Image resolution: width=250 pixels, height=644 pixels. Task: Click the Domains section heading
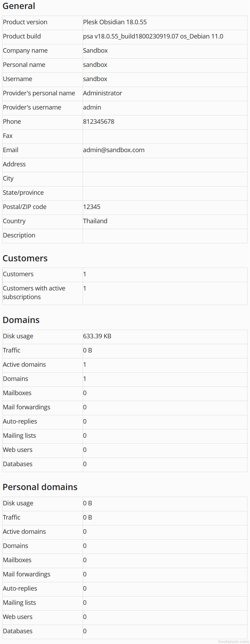coord(21,320)
